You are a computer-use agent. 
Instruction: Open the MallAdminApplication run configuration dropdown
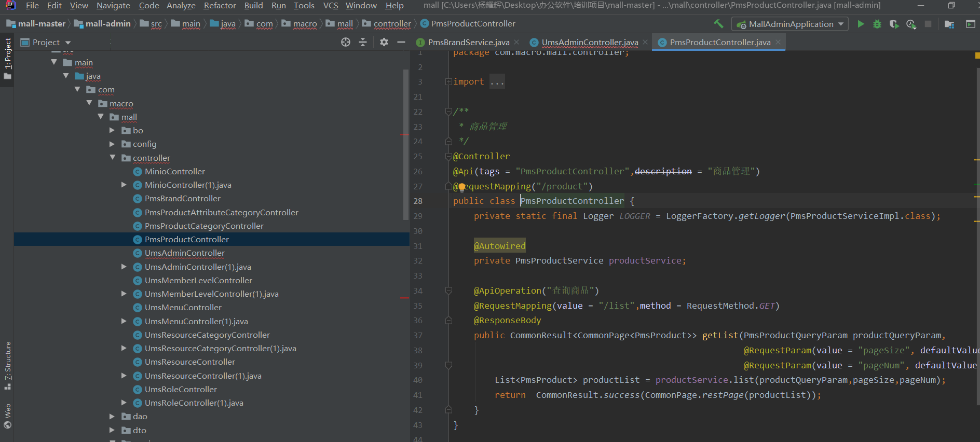(x=790, y=24)
